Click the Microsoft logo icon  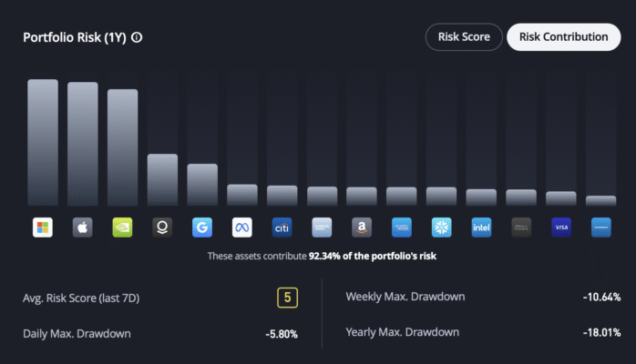43,227
